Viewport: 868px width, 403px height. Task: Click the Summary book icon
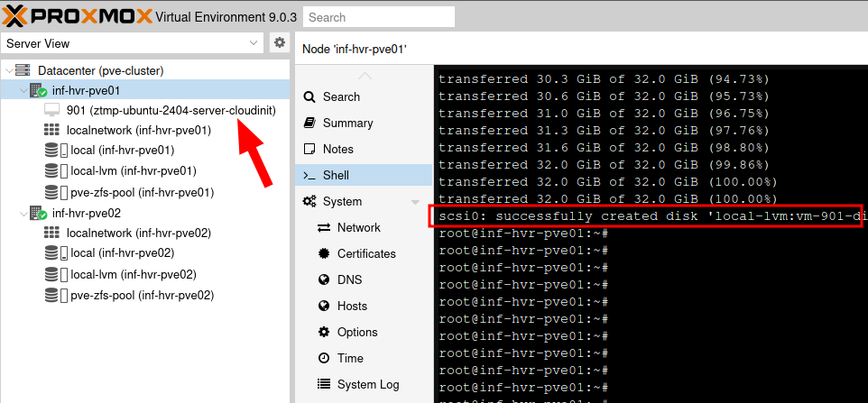[309, 123]
